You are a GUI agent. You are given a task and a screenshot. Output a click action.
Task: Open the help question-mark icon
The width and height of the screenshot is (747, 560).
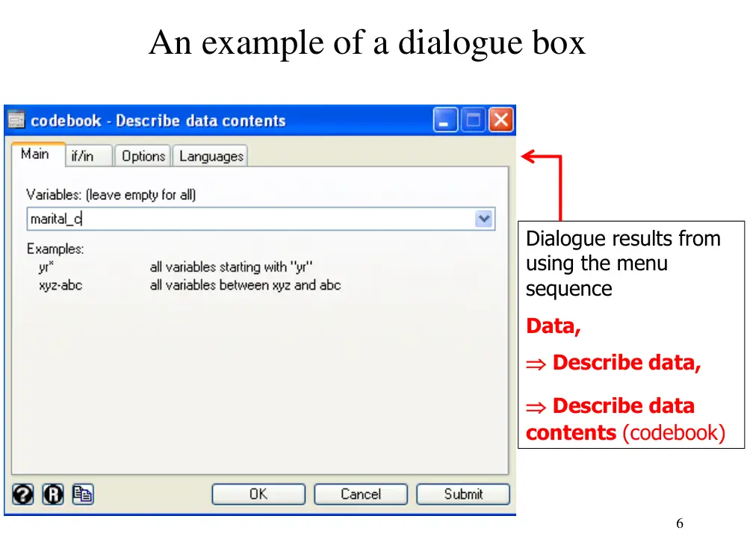coord(23,494)
